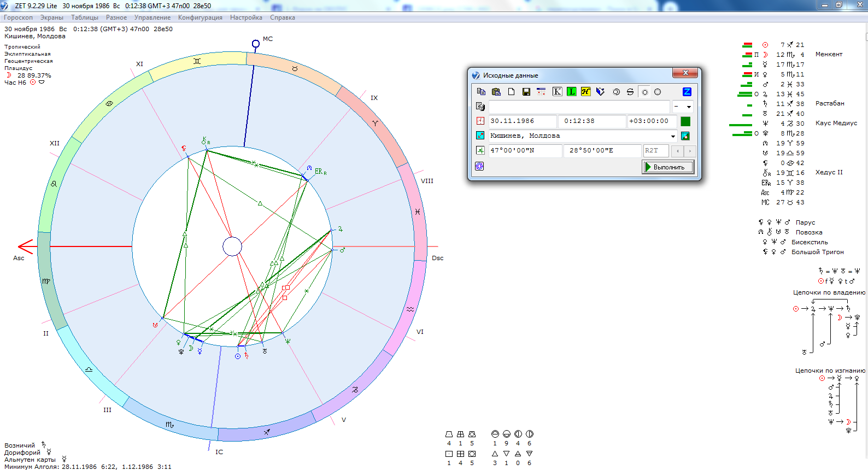Click the Цепочки по владению heading
This screenshot has width=868, height=470.
click(829, 292)
